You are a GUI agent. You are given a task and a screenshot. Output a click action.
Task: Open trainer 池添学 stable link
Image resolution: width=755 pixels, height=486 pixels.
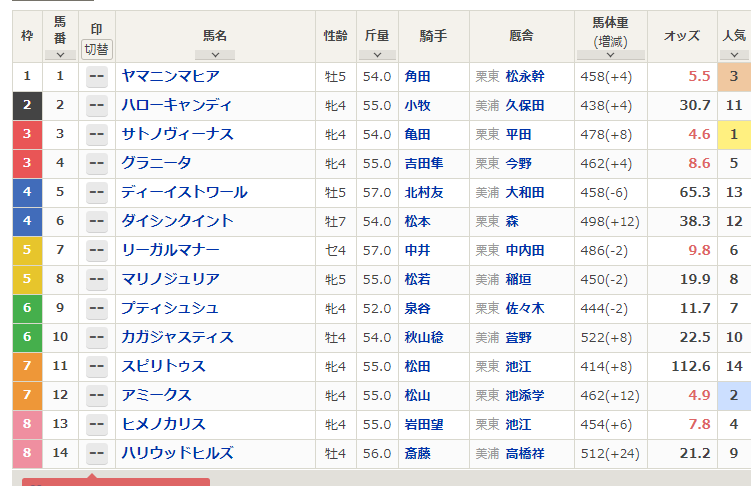(x=525, y=396)
